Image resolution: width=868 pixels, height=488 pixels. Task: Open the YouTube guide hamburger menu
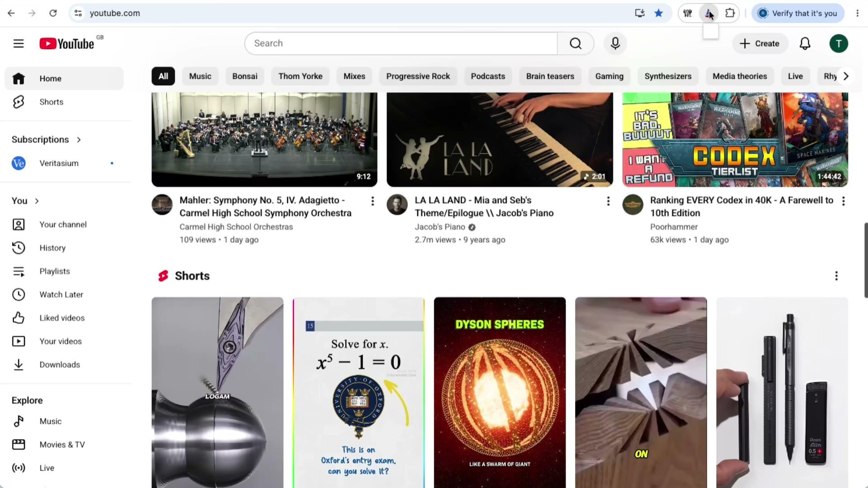tap(19, 43)
